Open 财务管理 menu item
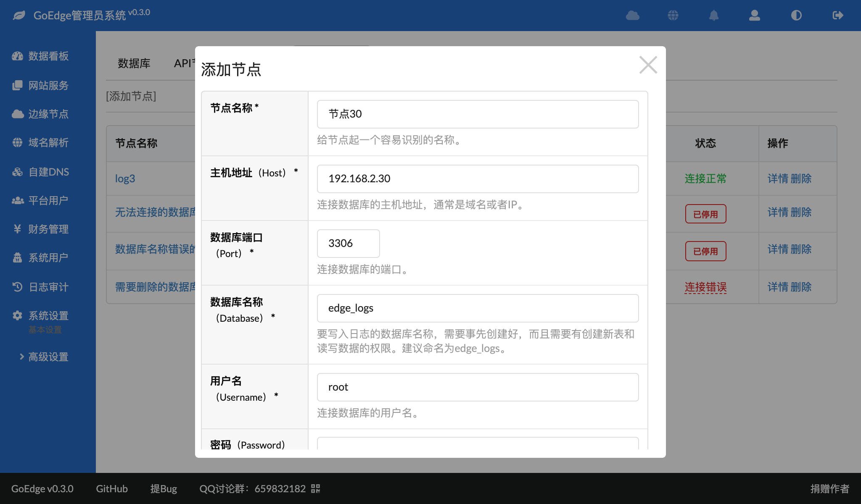 pos(48,229)
